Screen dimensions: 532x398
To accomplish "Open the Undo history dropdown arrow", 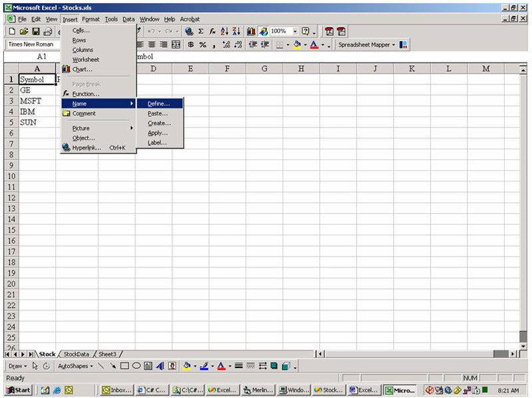I will 159,31.
